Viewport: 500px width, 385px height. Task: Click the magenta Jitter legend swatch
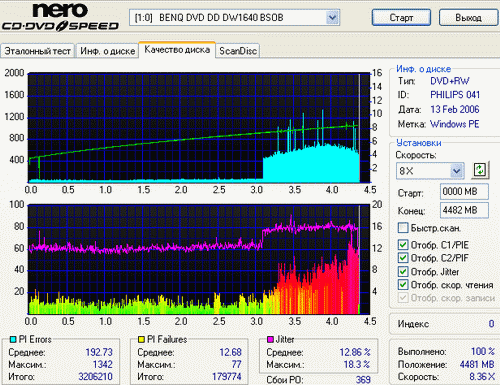coord(270,340)
